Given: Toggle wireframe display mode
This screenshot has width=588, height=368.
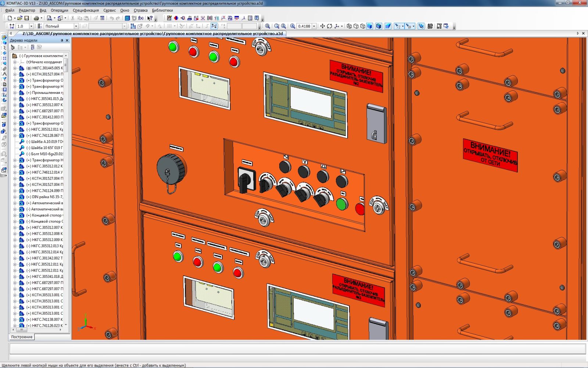Looking at the screenshot, I should 349,26.
